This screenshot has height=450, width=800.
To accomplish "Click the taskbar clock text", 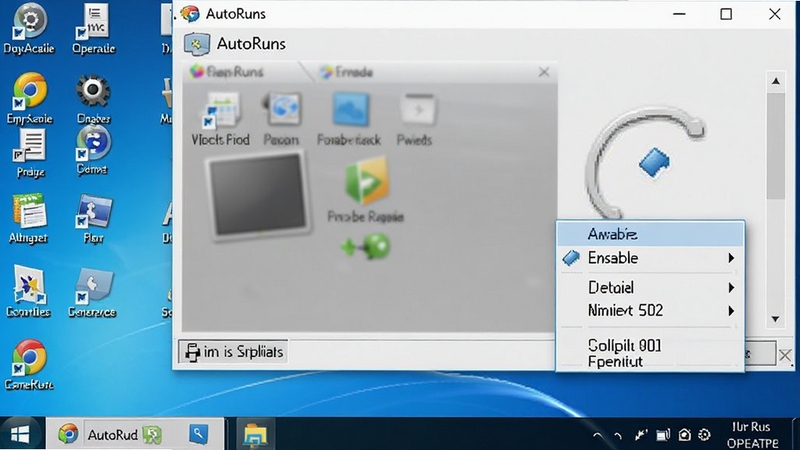I will click(753, 435).
